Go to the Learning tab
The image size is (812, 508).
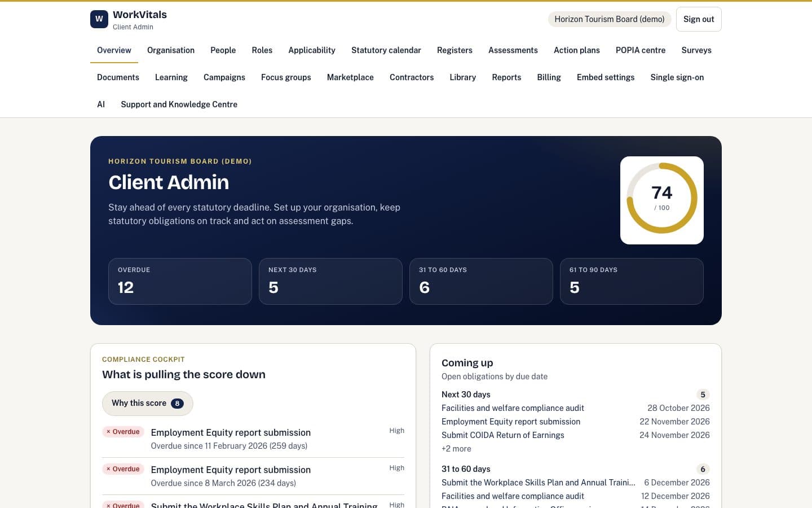tap(171, 77)
